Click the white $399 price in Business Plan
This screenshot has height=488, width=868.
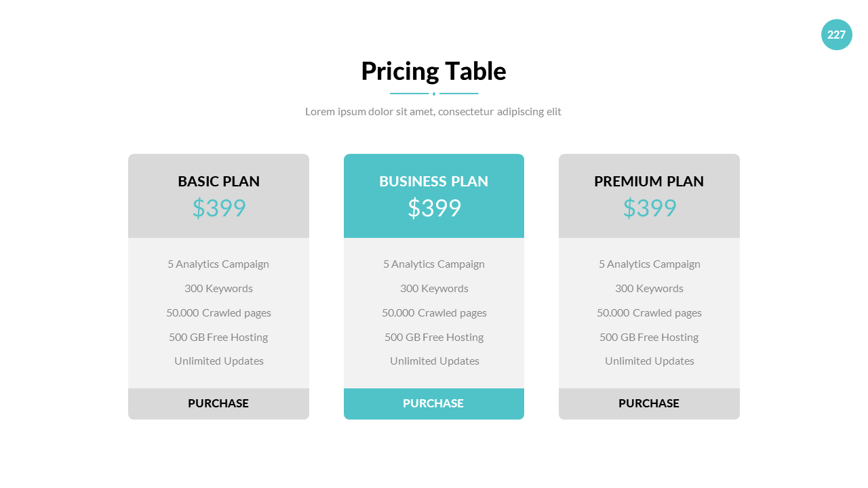pyautogui.click(x=434, y=208)
